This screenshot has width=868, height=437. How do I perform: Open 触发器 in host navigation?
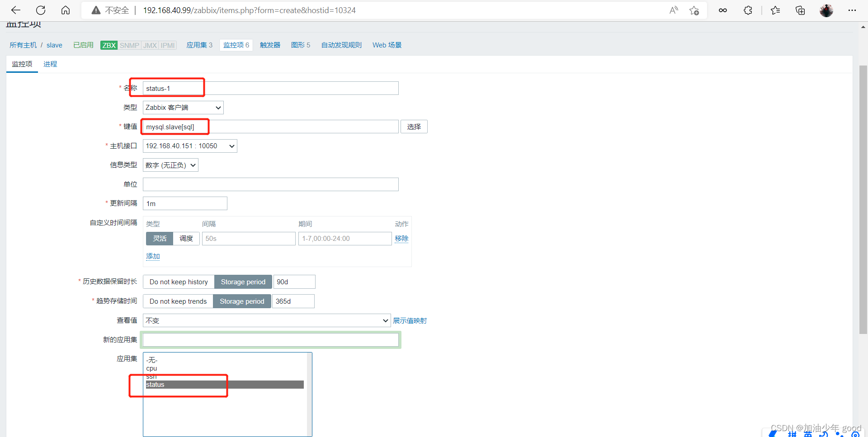tap(270, 45)
